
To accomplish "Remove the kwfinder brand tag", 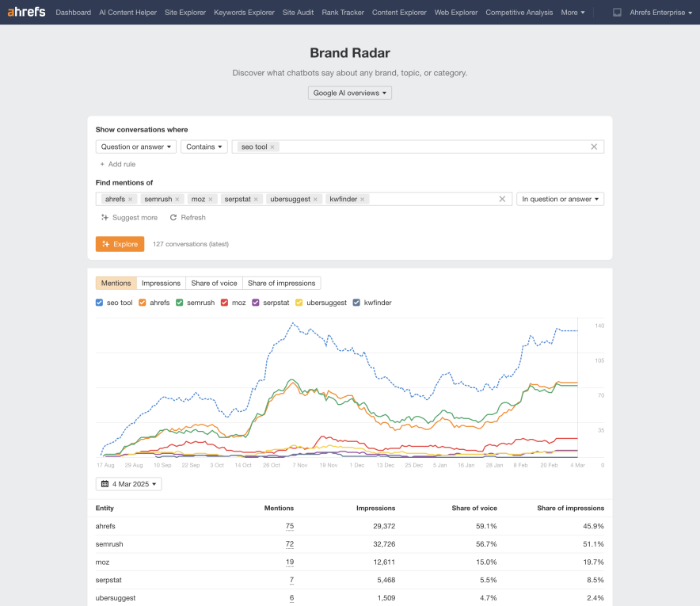I will 362,199.
